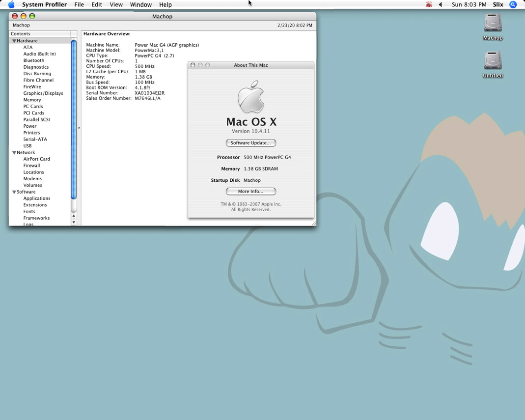Click the Hardware Overview heading

[107, 34]
